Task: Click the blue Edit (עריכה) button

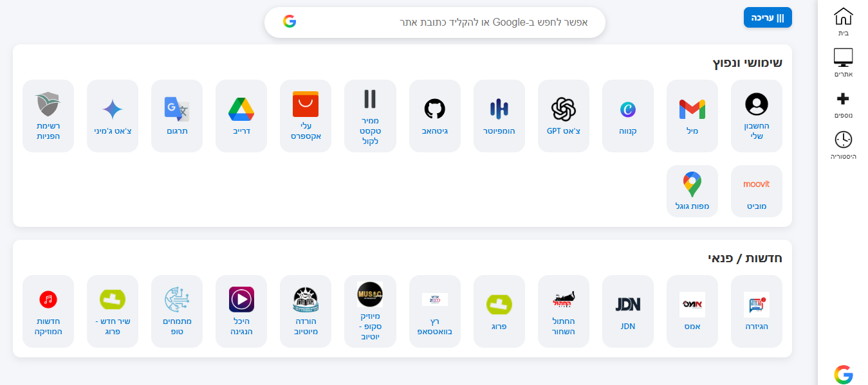Action: tap(768, 17)
